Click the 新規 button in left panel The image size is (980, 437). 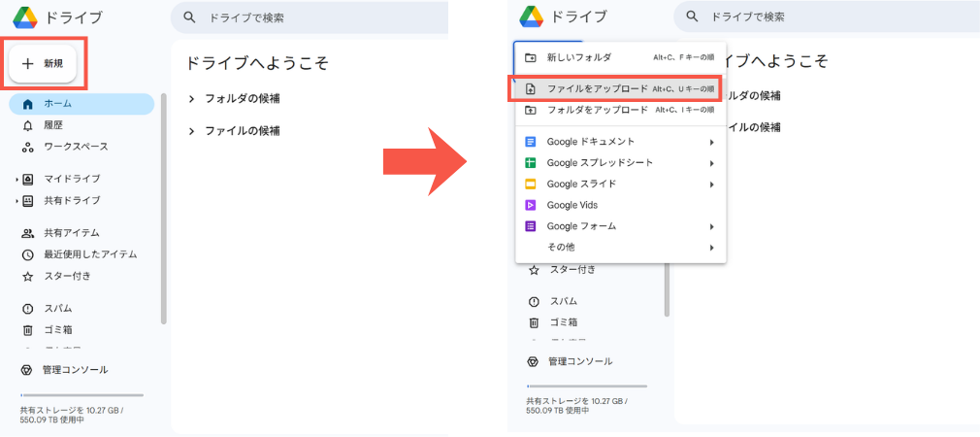(x=43, y=63)
